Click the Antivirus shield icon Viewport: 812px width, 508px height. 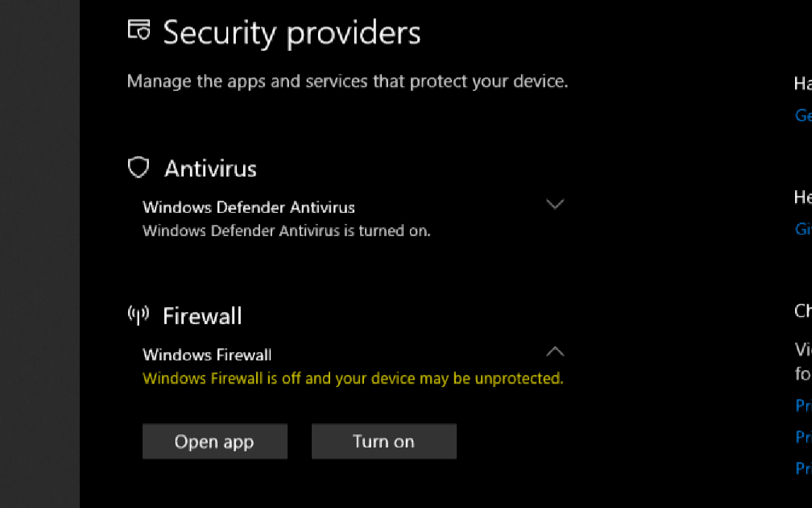pyautogui.click(x=138, y=168)
